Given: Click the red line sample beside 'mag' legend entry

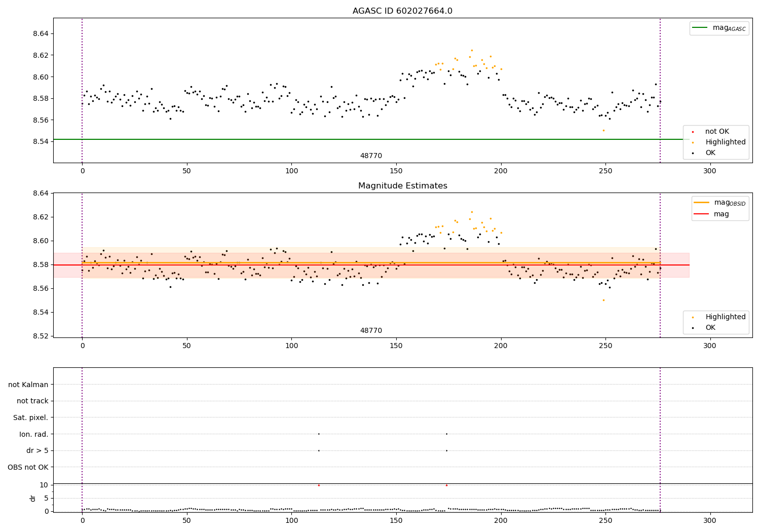Looking at the screenshot, I should coord(701,214).
